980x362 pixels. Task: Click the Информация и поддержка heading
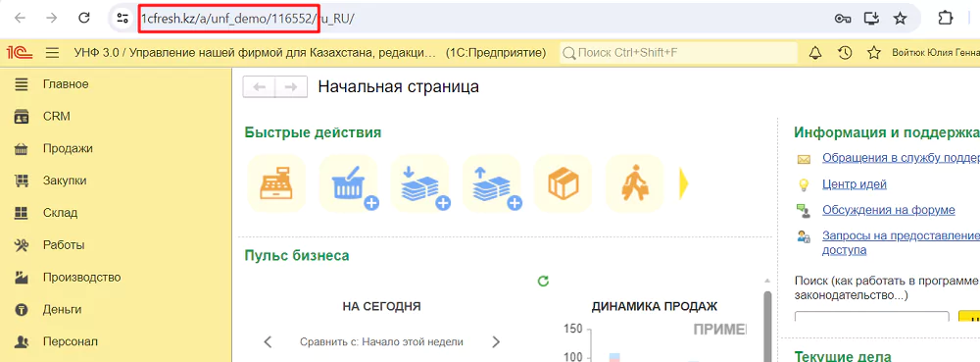point(886,132)
